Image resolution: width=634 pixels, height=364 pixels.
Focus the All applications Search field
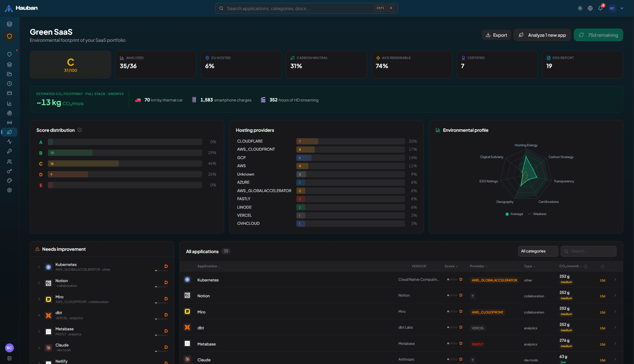click(x=588, y=251)
